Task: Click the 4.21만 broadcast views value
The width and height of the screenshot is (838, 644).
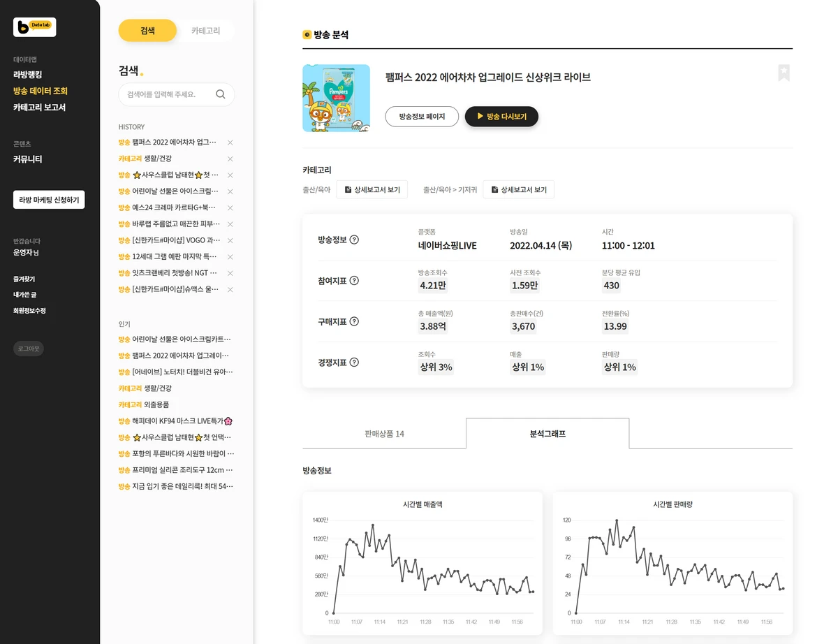Action: pyautogui.click(x=433, y=285)
